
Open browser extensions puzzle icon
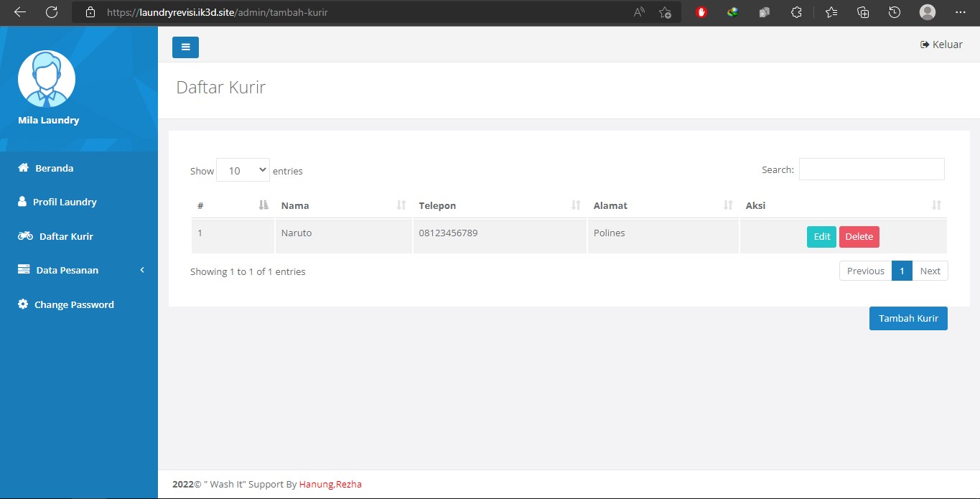[x=796, y=12]
